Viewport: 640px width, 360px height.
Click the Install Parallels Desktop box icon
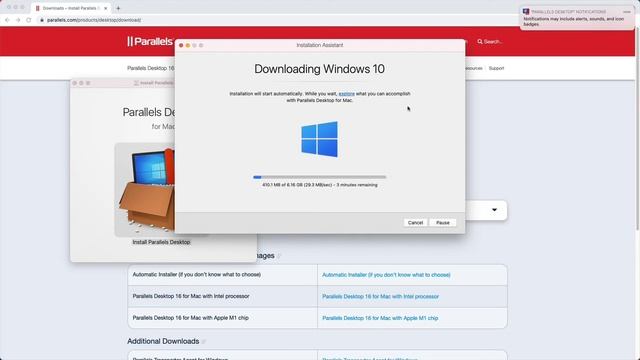pos(145,190)
